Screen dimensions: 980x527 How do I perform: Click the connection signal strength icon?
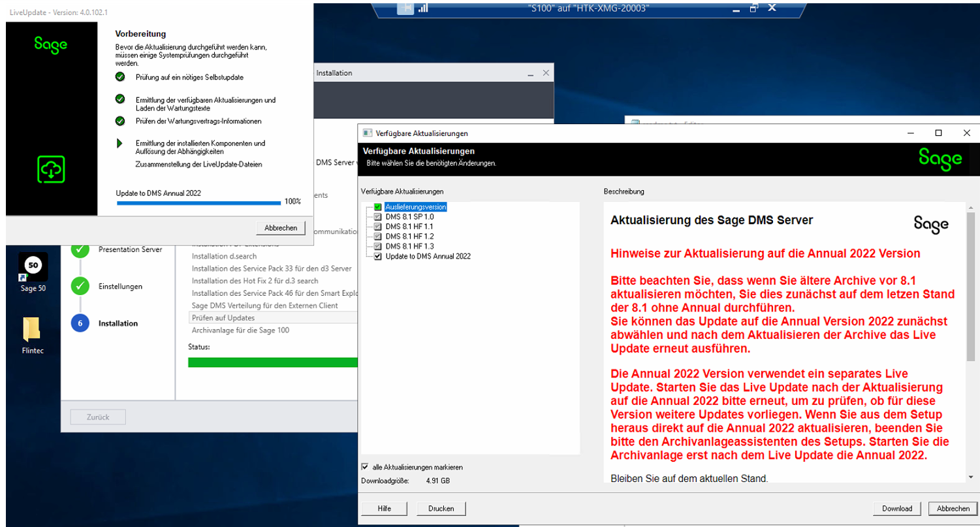click(x=422, y=7)
